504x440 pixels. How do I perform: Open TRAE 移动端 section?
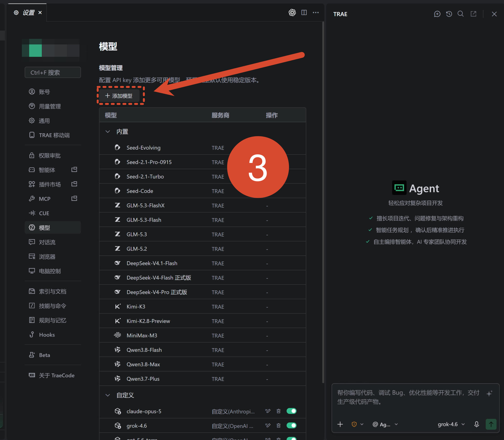pyautogui.click(x=53, y=135)
